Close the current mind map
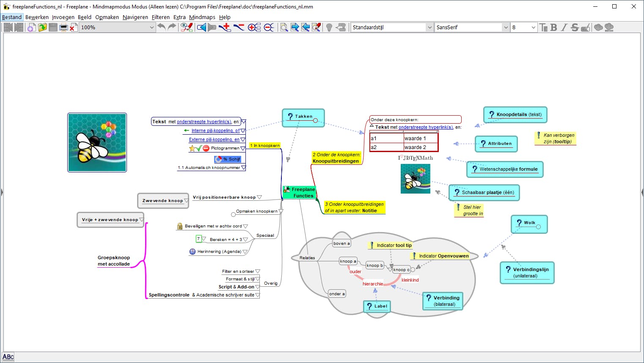The image size is (644, 363). coord(72,27)
